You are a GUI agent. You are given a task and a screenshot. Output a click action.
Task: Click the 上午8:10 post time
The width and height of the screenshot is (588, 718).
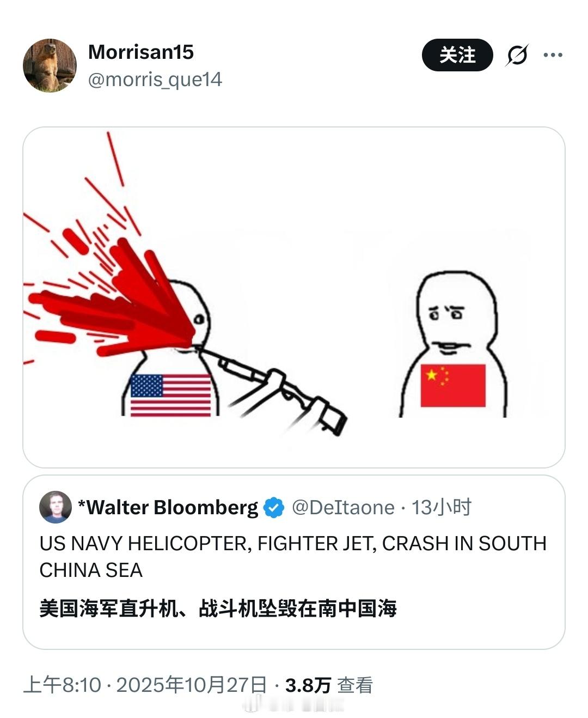62,685
